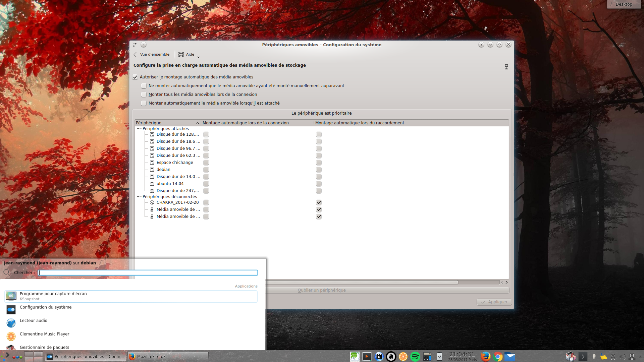Enable Monter tous les média amovibles checkbox
This screenshot has width=644, height=362.
pos(144,95)
